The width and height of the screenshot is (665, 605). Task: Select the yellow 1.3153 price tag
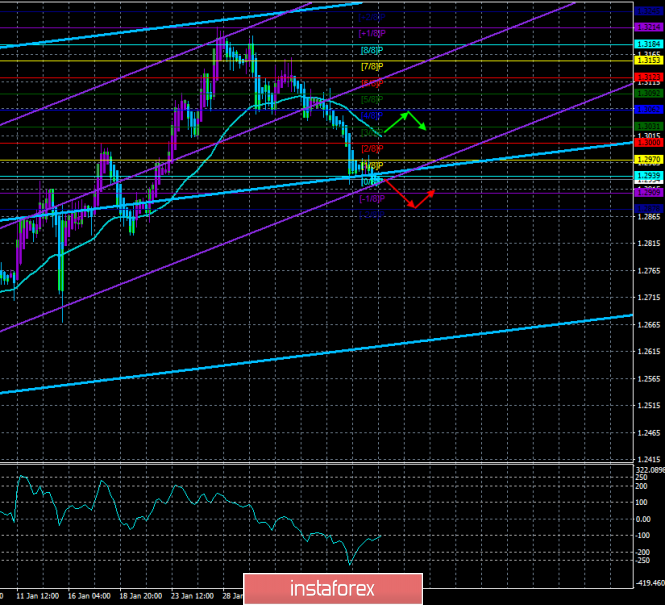tap(648, 60)
